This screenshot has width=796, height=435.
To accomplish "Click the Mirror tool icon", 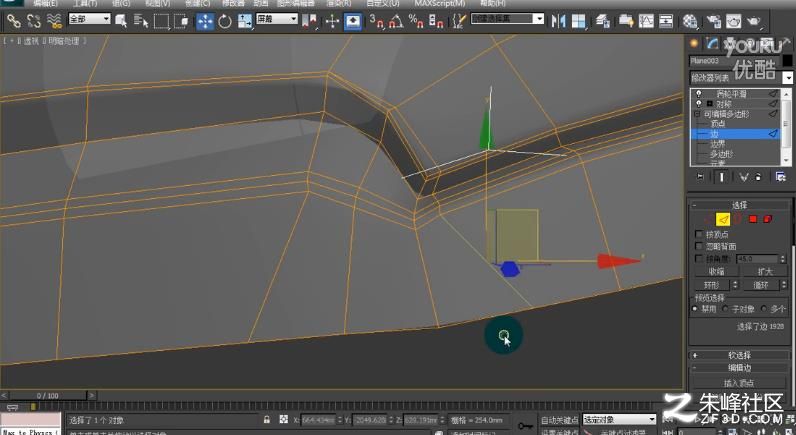I will pyautogui.click(x=558, y=21).
